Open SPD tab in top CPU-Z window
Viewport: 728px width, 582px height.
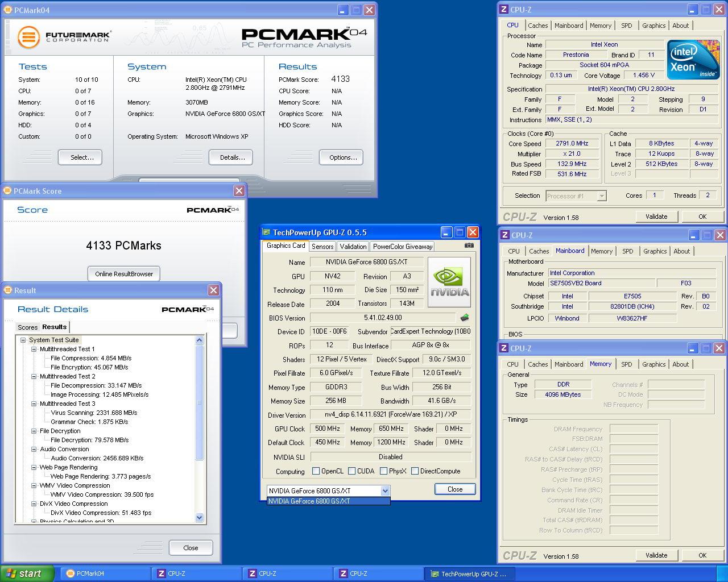coord(626,26)
